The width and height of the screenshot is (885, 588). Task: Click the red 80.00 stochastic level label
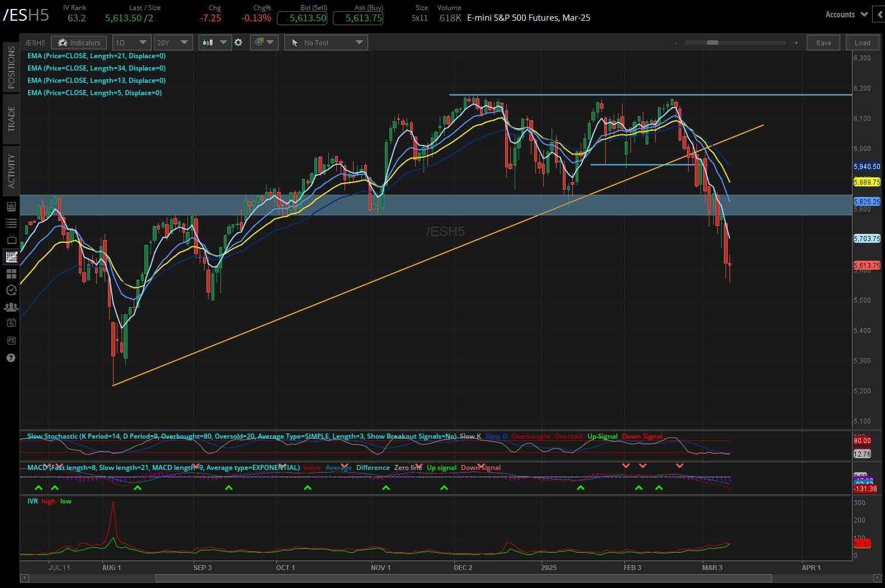(862, 441)
